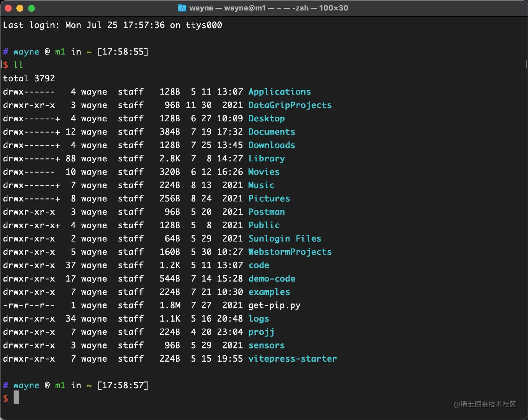Click the Postman directory name
The height and width of the screenshot is (420, 528).
[x=267, y=212]
